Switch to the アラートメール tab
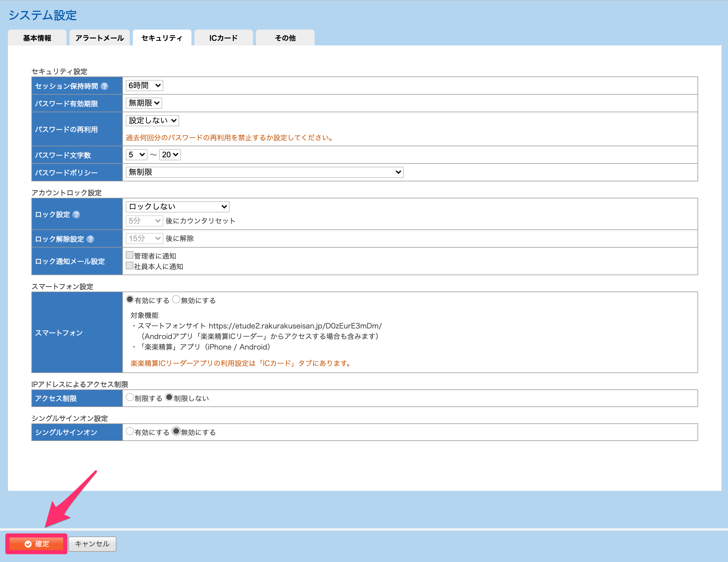 click(99, 38)
